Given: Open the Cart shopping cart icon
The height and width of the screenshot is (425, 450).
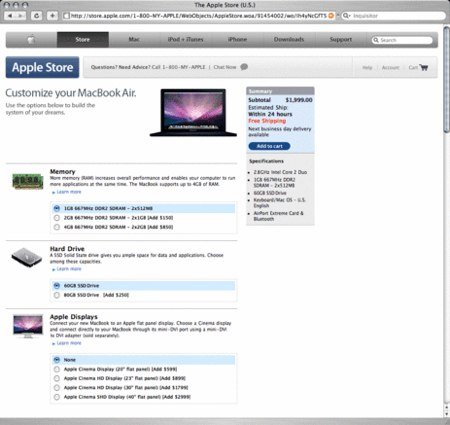Looking at the screenshot, I should (424, 67).
